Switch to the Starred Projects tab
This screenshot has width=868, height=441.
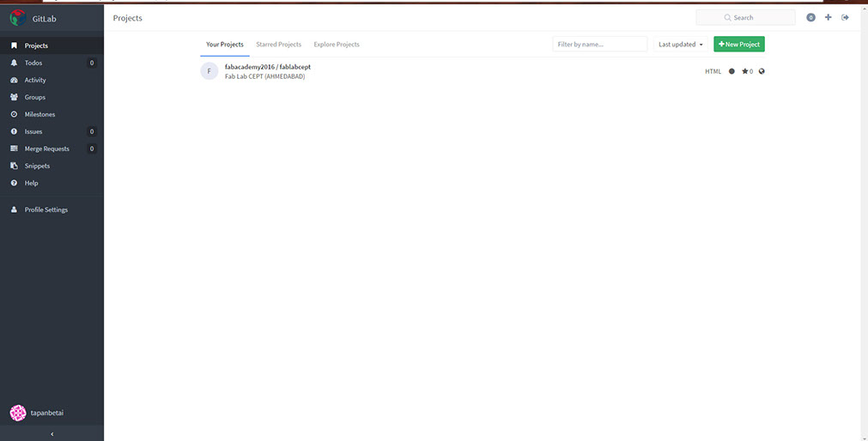[x=278, y=45]
